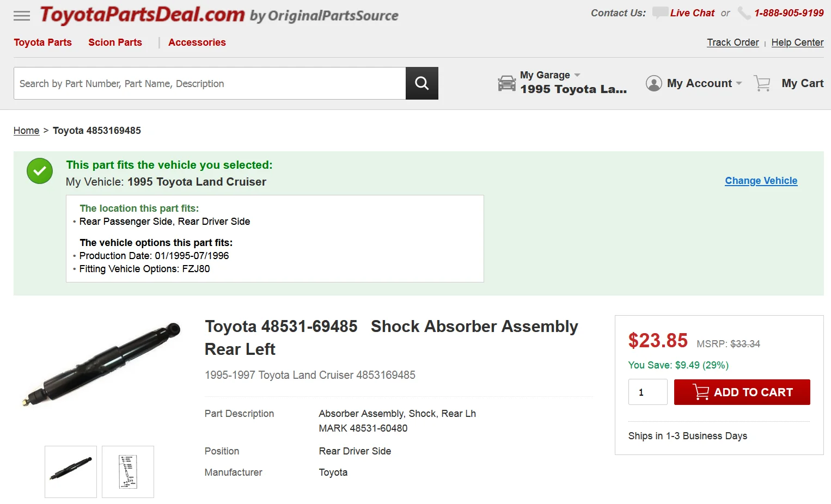831x504 pixels.
Task: Click the green checkmark fitment icon
Action: click(40, 171)
